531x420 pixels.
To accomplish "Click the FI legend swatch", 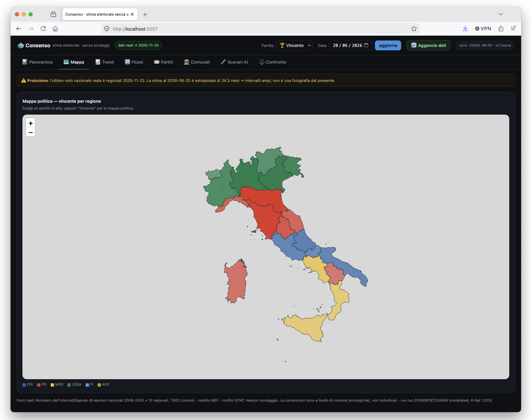I will tap(87, 385).
